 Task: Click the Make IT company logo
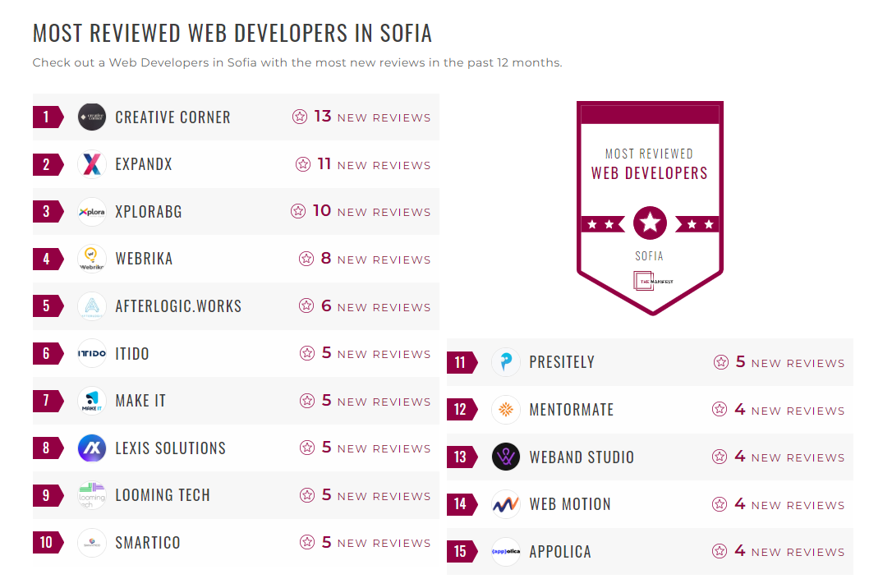(x=92, y=401)
